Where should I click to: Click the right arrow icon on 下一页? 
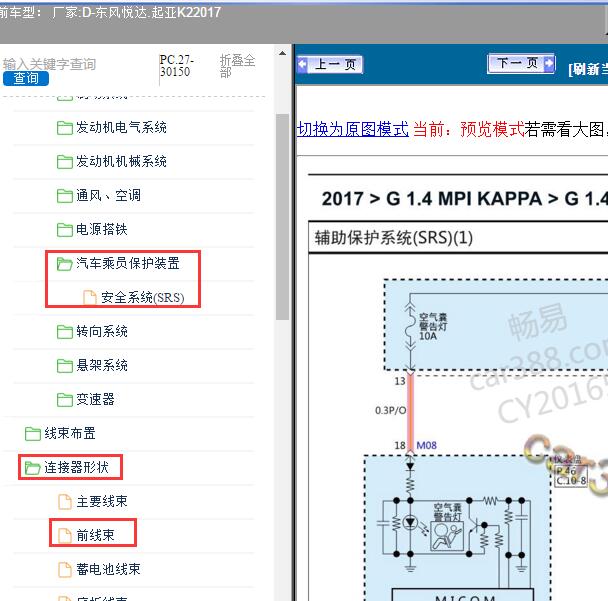pyautogui.click(x=549, y=63)
